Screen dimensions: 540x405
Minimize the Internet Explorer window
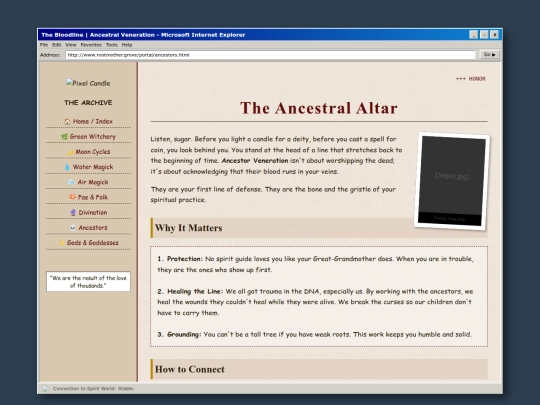pos(474,35)
